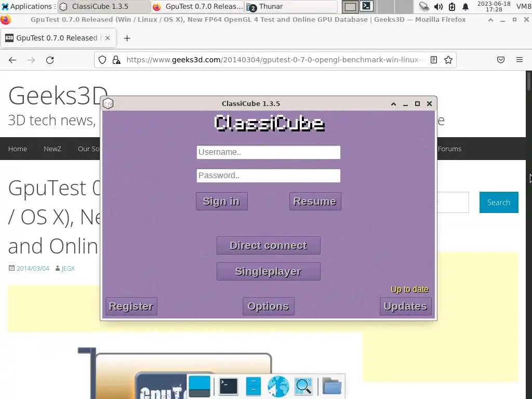Open ClassiCube launcher Options
Screen dimensions: 532x399
click(269, 306)
